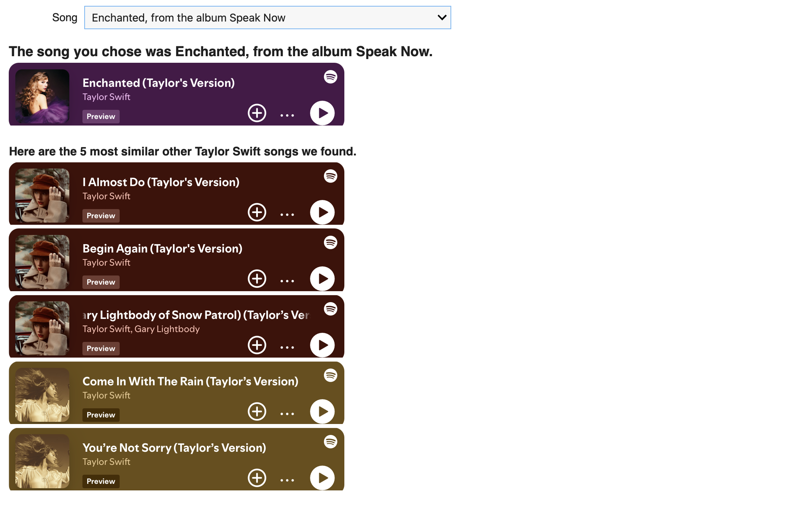Play Begin Again (Taylor's Version)
This screenshot has width=812, height=505.
(322, 279)
